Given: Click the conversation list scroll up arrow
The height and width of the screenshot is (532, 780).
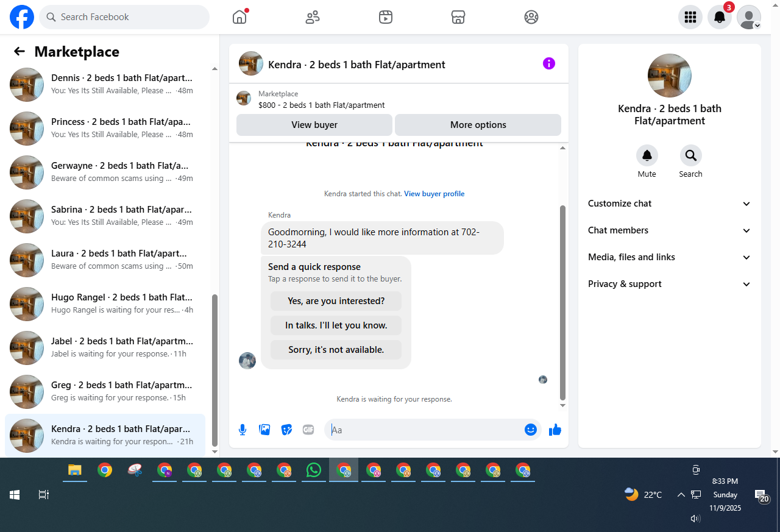Looking at the screenshot, I should (x=214, y=69).
